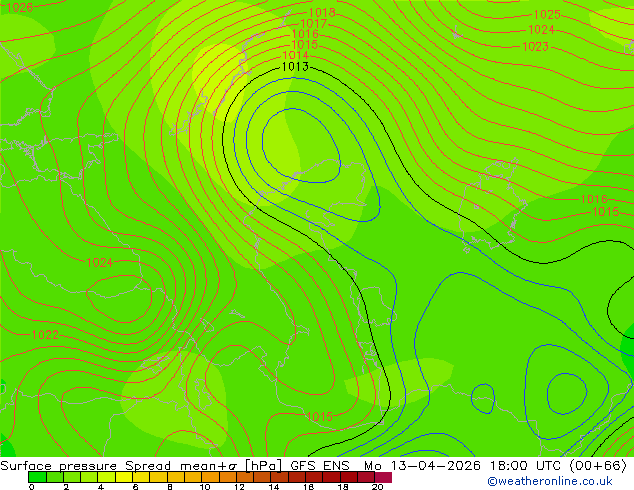Image resolution: width=634 pixels, height=490 pixels.
Task: Select the 1018 isobar label
Action: tap(322, 13)
